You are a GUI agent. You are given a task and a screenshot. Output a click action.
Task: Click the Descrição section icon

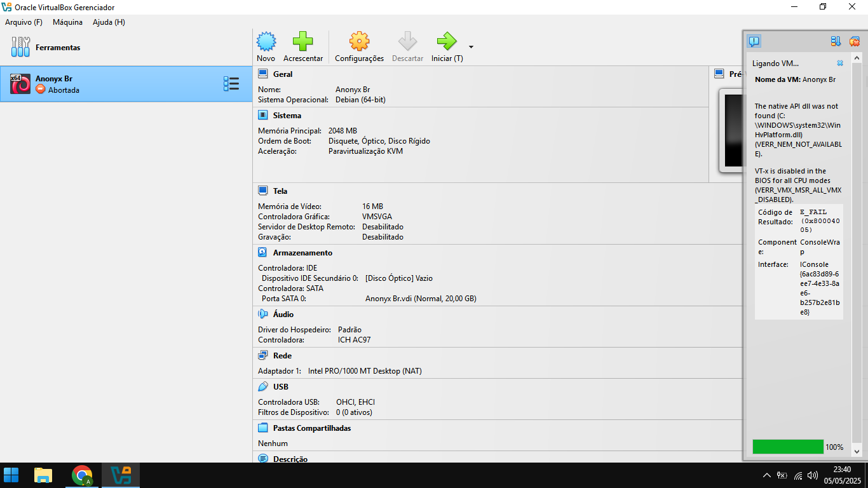click(262, 458)
